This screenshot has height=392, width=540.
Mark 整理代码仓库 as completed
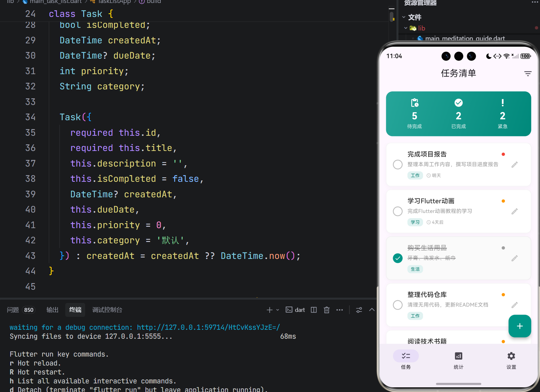(398, 305)
